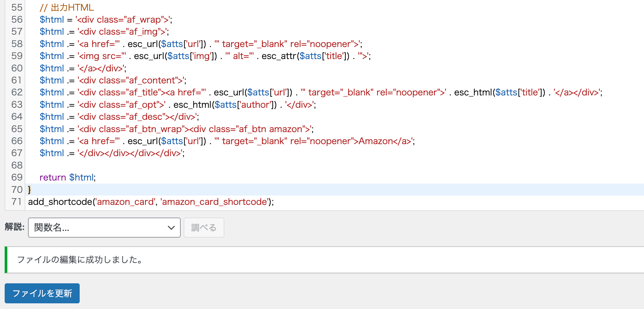Click the closing brace on line 70
Screen dimensions: 644x309
29,190
